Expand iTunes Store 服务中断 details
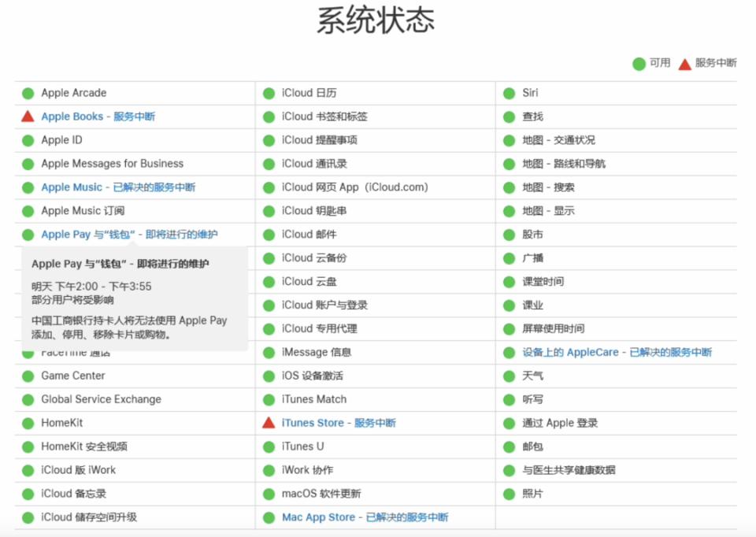The image size is (756, 537). point(339,423)
